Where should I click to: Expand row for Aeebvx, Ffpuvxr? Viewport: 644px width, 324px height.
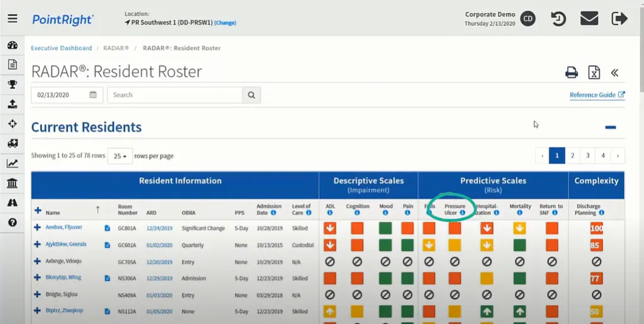[x=37, y=228]
